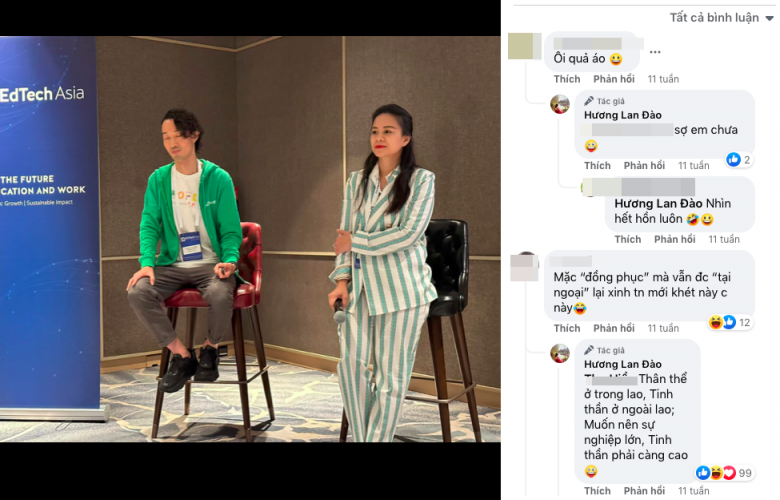Click Phản hồi under "Nhìn hết hồn luôn" reply
The height and width of the screenshot is (500, 780).
675,239
